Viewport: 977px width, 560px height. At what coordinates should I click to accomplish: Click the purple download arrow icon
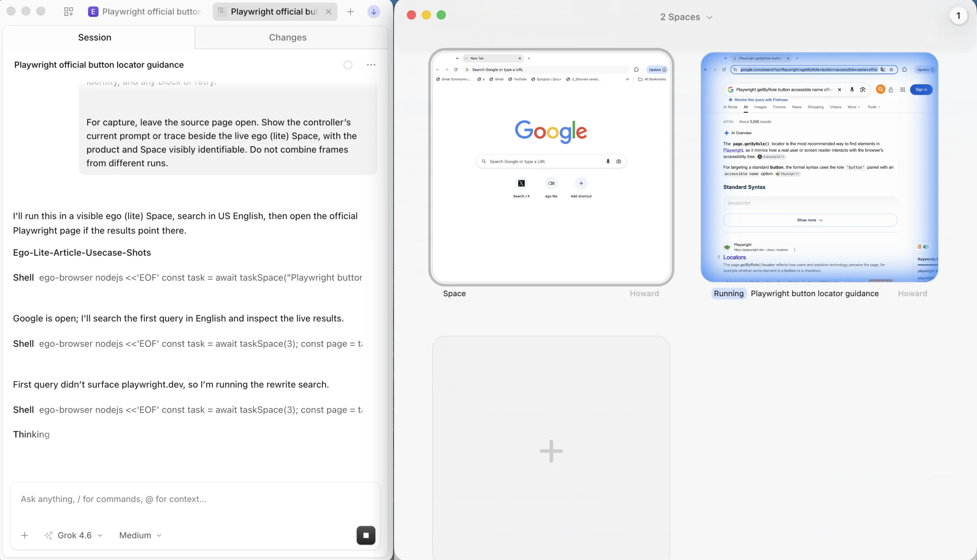point(373,12)
